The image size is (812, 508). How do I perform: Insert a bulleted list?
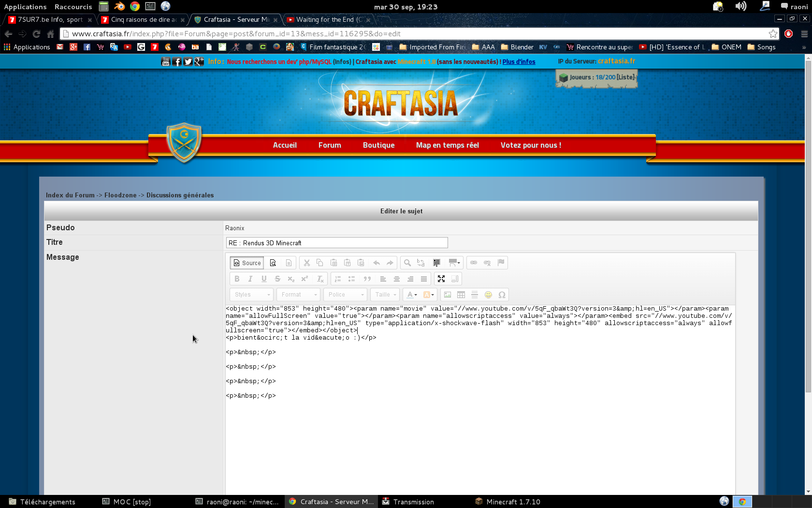pos(351,279)
